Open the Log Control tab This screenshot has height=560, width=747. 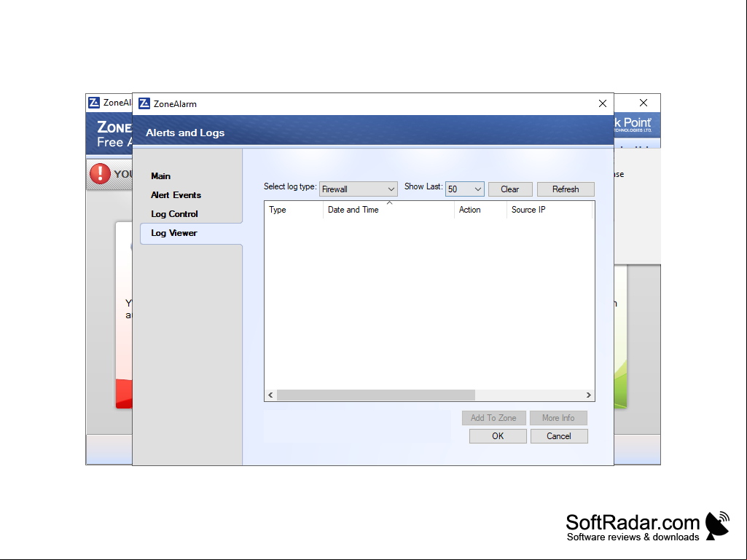[x=174, y=214]
